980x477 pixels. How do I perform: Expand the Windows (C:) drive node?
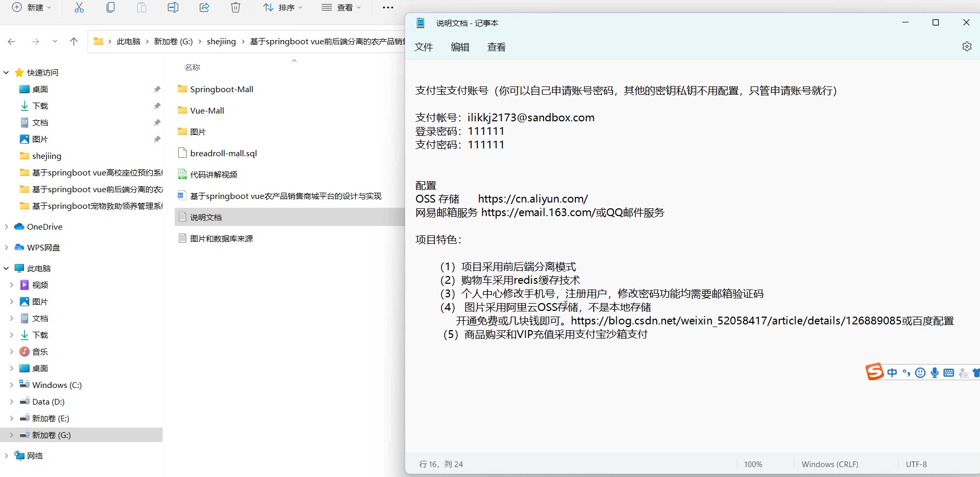(x=11, y=385)
